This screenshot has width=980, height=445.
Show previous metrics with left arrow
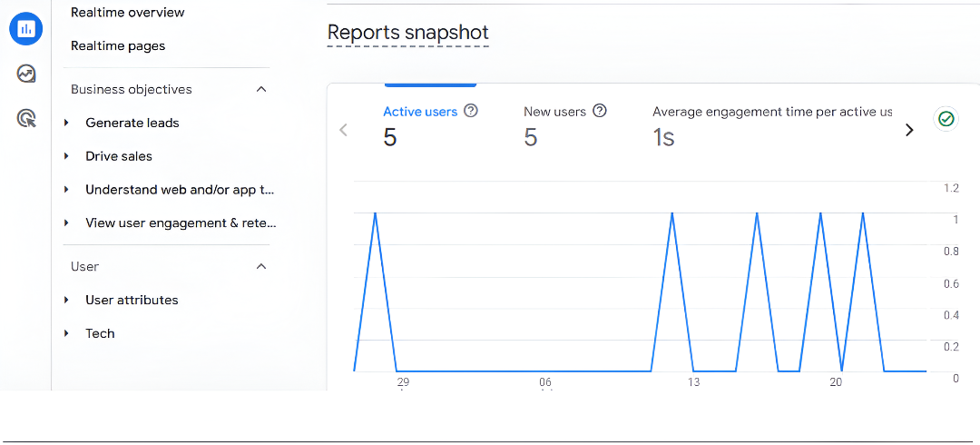tap(343, 130)
